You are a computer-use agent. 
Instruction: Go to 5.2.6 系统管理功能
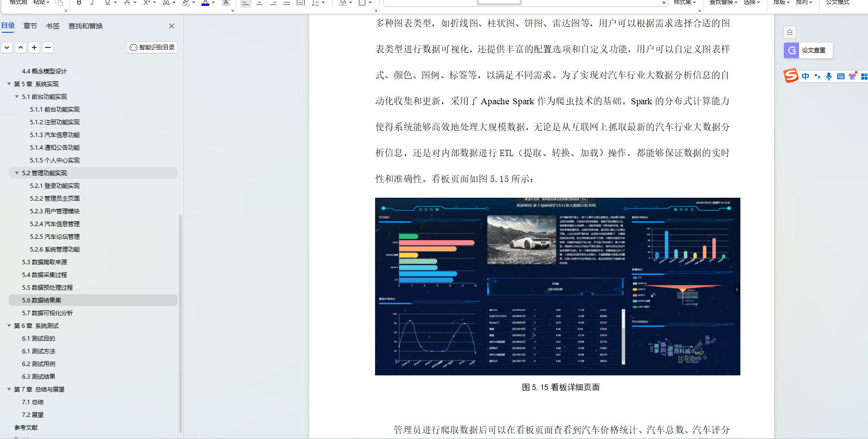click(x=55, y=250)
